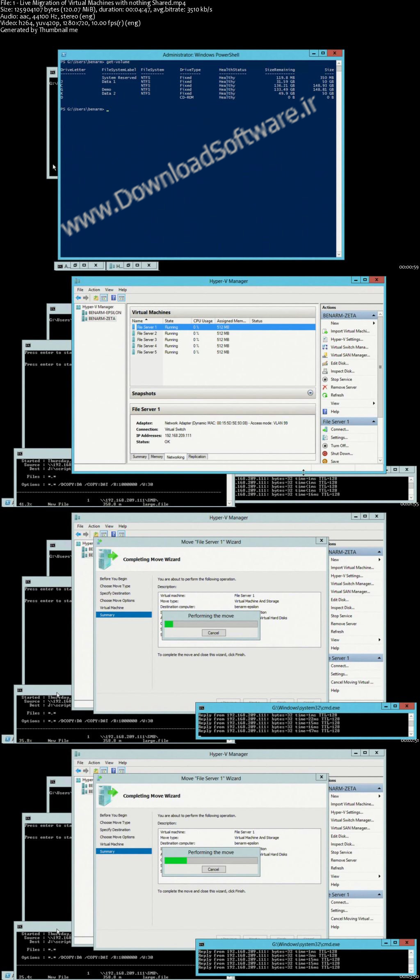
Task: Switch to the Memory tab
Action: tap(157, 457)
